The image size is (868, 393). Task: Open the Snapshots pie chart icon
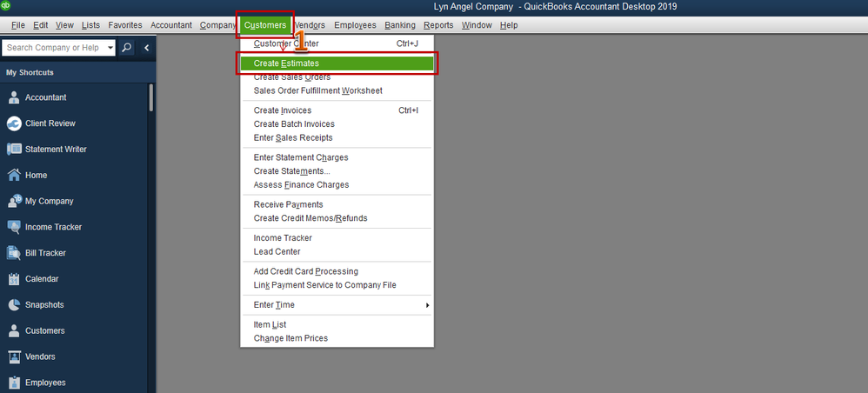[14, 305]
